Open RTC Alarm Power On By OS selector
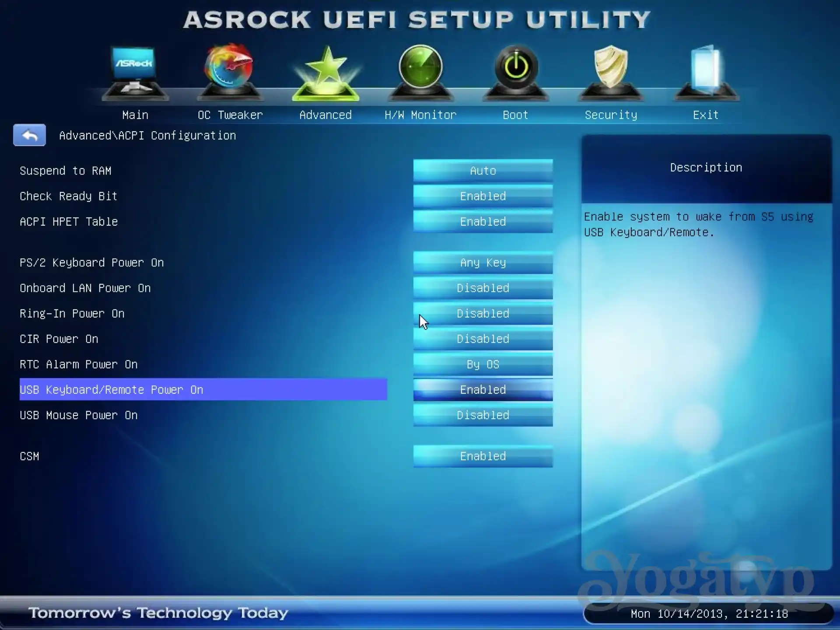The image size is (840, 630). [x=483, y=364]
